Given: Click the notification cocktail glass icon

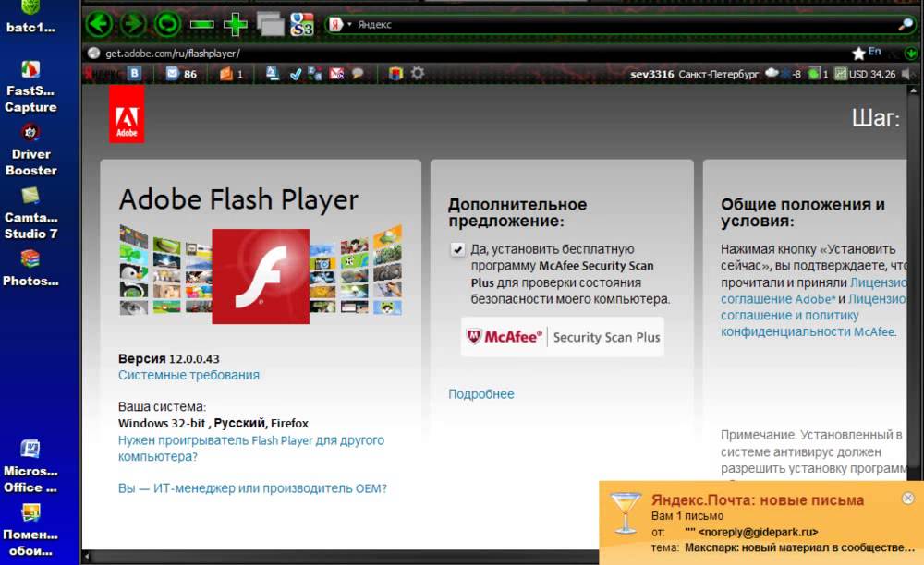Looking at the screenshot, I should [625, 513].
